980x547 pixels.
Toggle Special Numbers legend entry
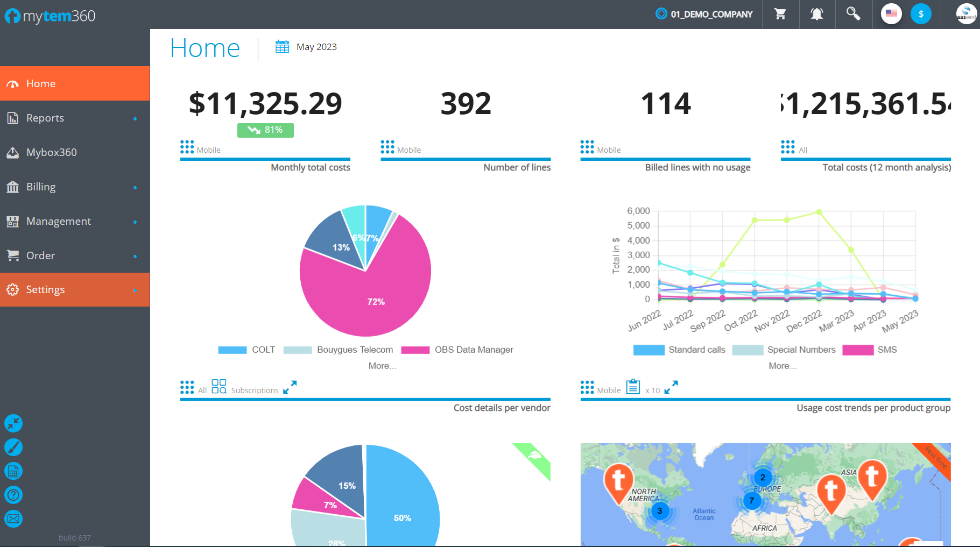tap(784, 350)
